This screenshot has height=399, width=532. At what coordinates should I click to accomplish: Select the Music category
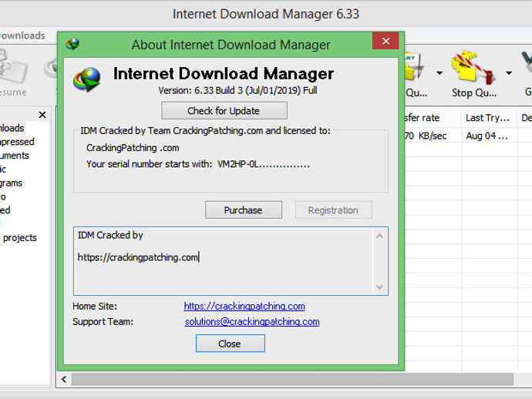pyautogui.click(x=3, y=169)
